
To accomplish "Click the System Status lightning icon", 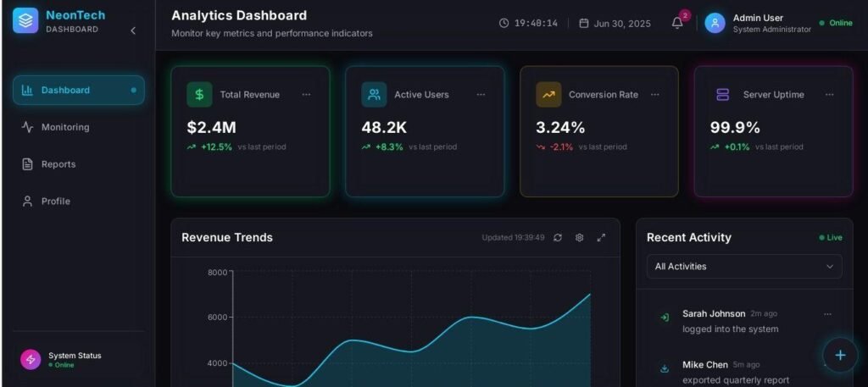I will (x=31, y=359).
